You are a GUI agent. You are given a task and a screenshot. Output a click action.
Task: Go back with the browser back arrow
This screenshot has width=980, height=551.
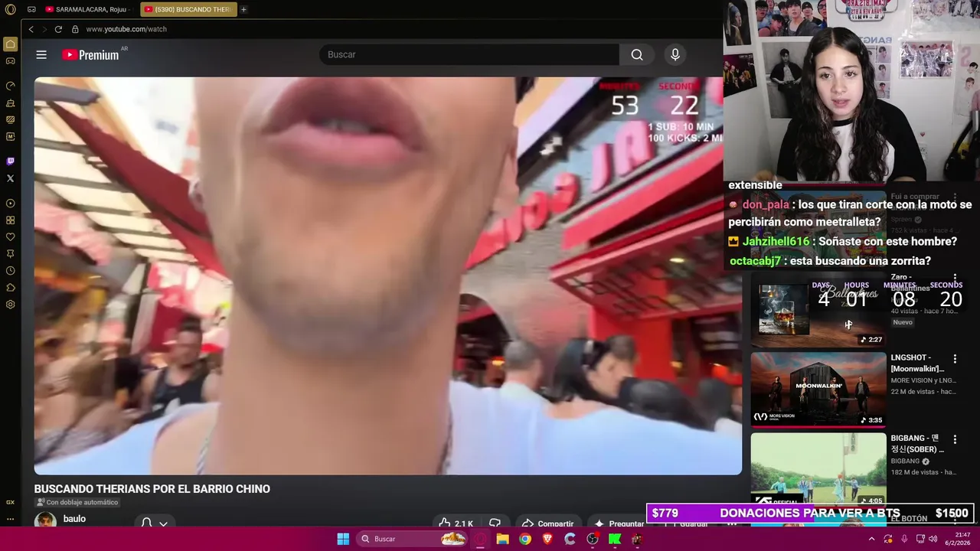[x=31, y=29]
